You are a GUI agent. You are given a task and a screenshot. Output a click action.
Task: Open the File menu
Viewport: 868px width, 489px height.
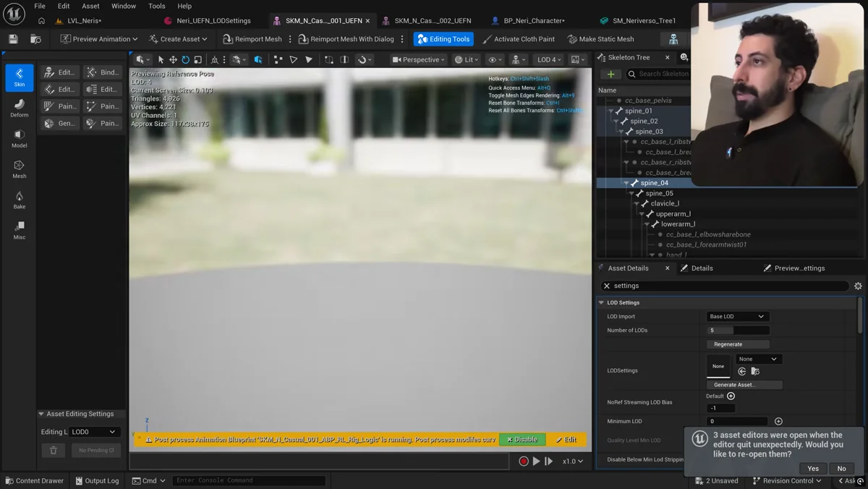click(40, 6)
